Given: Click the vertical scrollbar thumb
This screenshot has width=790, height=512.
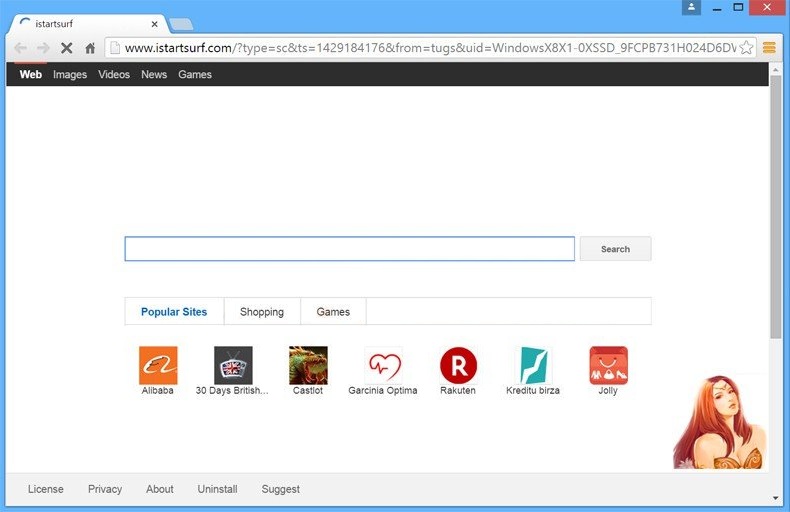Looking at the screenshot, I should [775, 207].
